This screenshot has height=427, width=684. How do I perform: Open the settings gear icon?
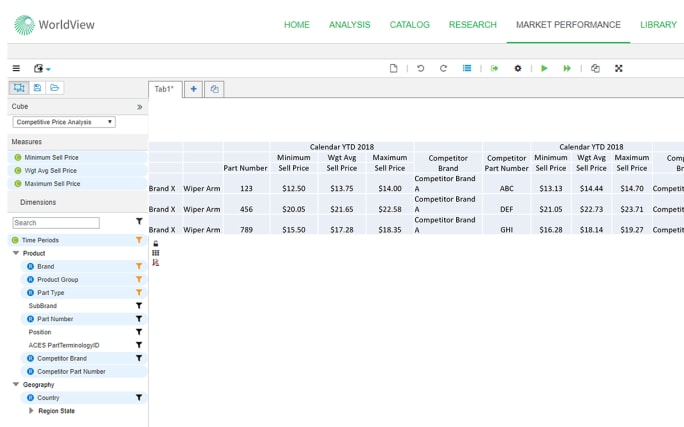(x=517, y=68)
